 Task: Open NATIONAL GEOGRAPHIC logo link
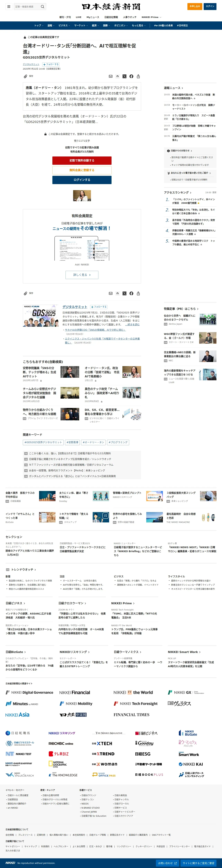click(x=58, y=764)
